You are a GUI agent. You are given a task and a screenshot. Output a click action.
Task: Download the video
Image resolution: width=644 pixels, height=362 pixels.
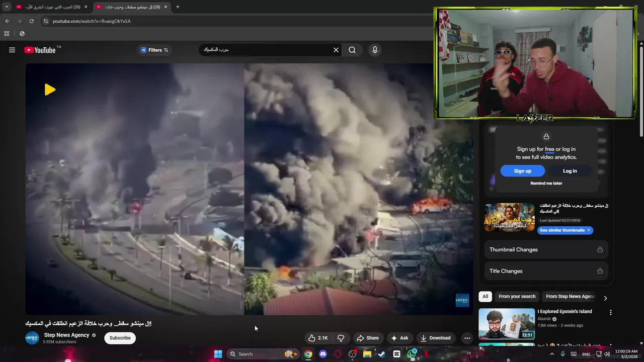click(x=436, y=338)
